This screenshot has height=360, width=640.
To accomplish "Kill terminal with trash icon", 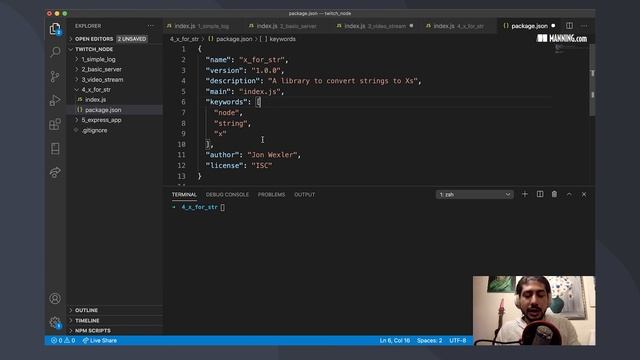I will point(554,194).
